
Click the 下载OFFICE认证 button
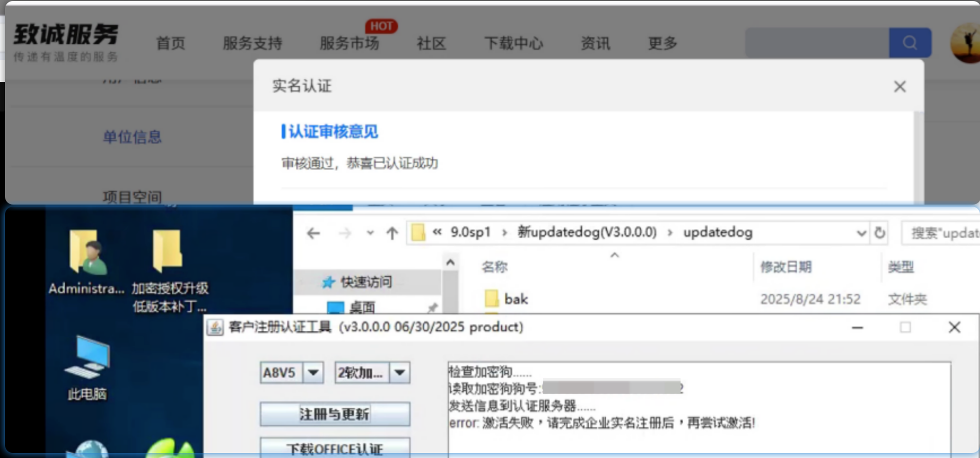[x=335, y=449]
